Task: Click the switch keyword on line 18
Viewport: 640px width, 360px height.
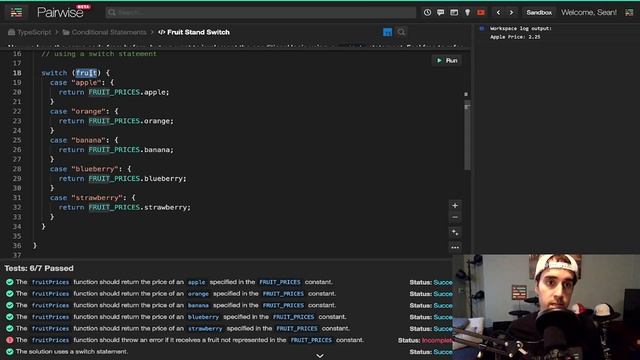Action: click(x=54, y=73)
